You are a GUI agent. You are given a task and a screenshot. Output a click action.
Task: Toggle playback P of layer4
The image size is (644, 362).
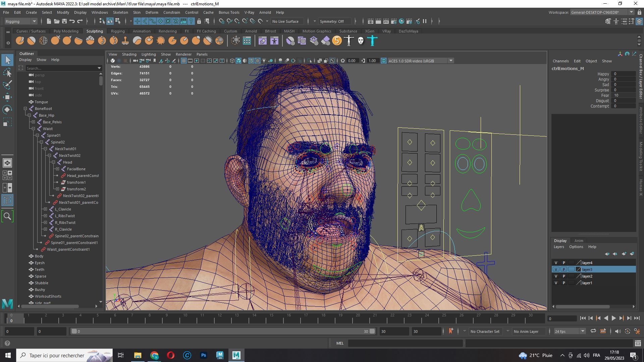(563, 263)
